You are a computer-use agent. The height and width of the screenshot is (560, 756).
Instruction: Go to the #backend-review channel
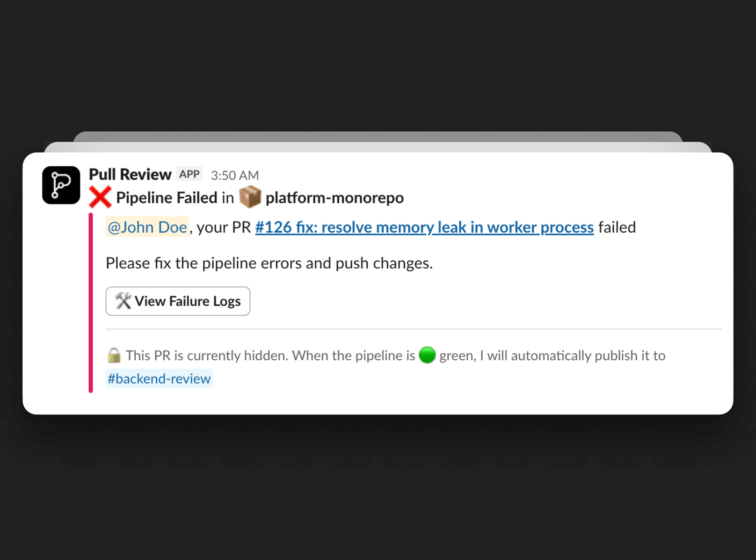[159, 378]
